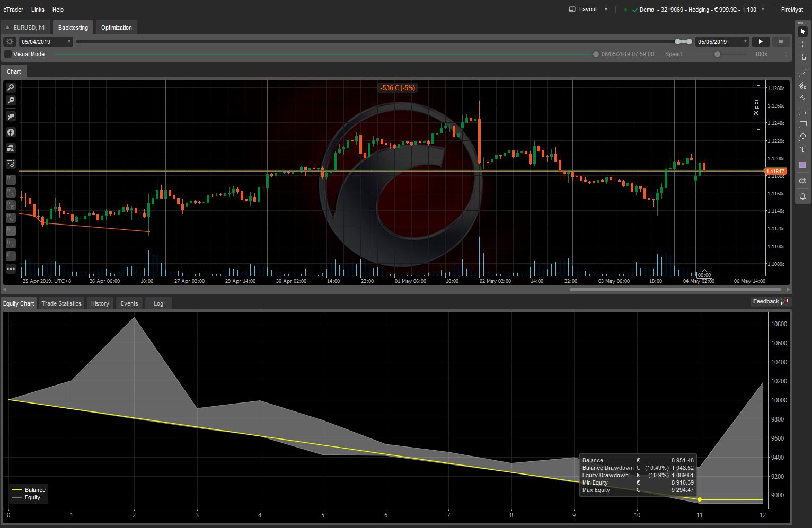This screenshot has height=528, width=812.
Task: Stop backtesting with the stop button
Action: coord(780,41)
